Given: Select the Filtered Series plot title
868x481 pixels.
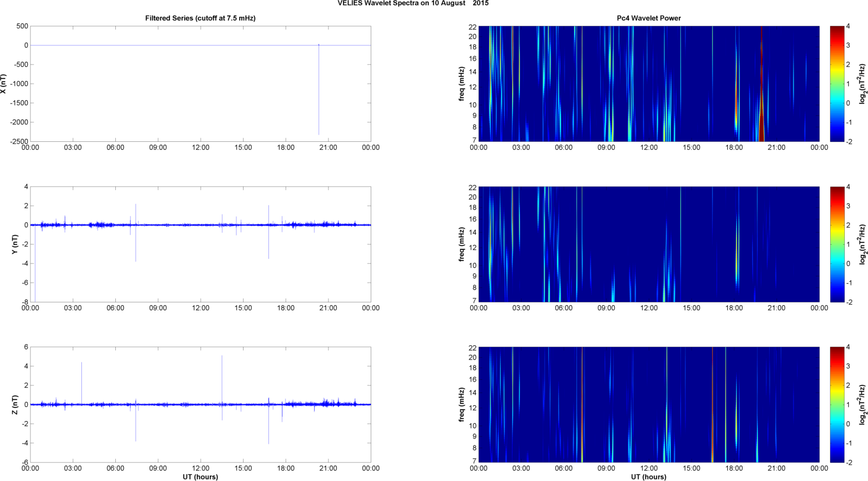Looking at the screenshot, I should pos(200,18).
